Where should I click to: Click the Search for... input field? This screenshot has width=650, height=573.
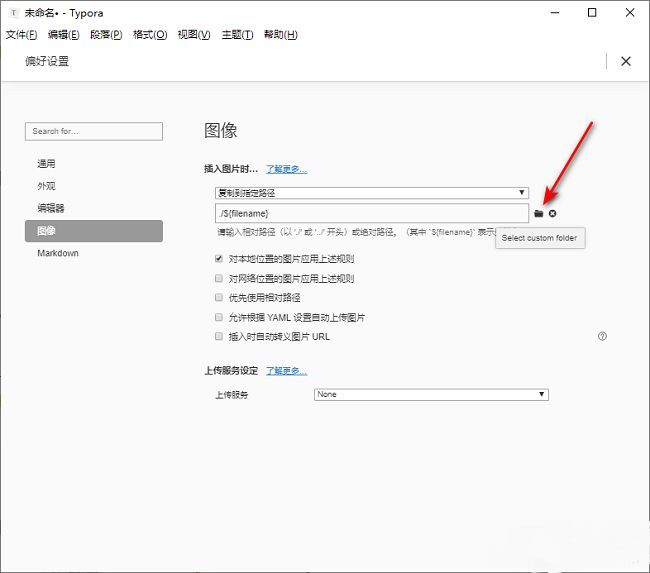(93, 131)
